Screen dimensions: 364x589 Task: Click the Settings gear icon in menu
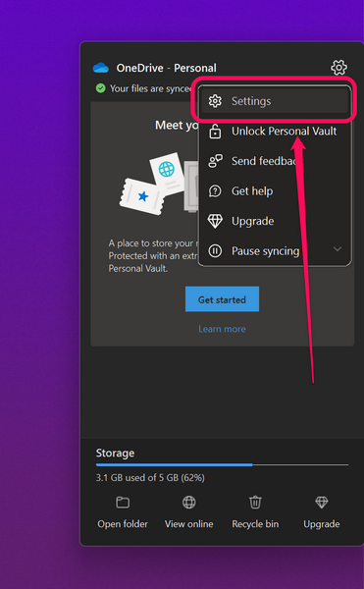215,101
